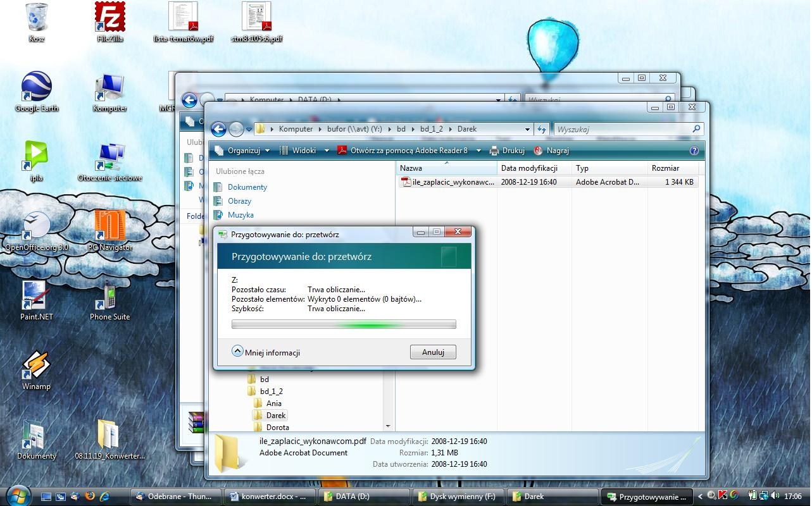Open the address bar history dropdown
The height and width of the screenshot is (506, 812).
click(527, 129)
